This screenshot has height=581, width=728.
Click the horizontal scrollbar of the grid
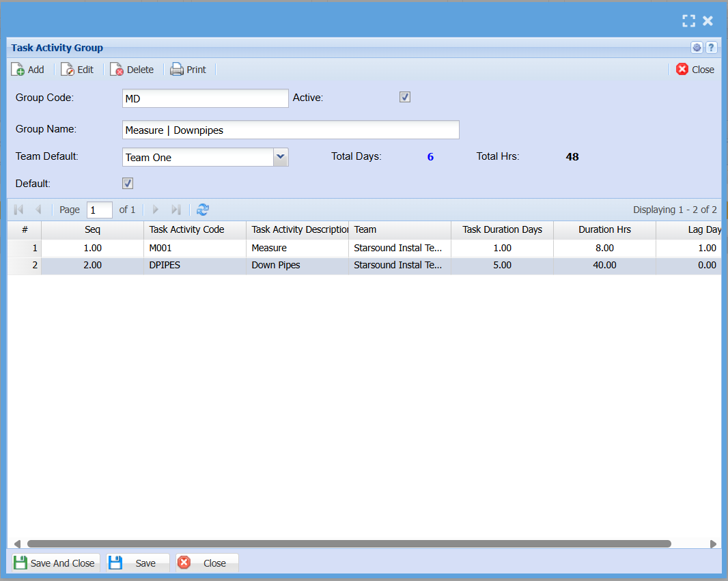coord(348,544)
